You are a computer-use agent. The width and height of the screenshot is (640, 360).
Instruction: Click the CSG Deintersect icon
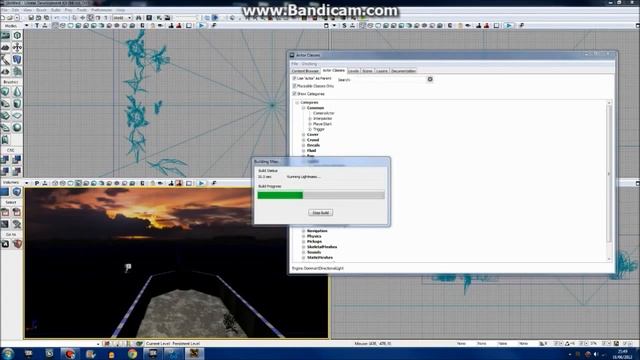tap(17, 171)
